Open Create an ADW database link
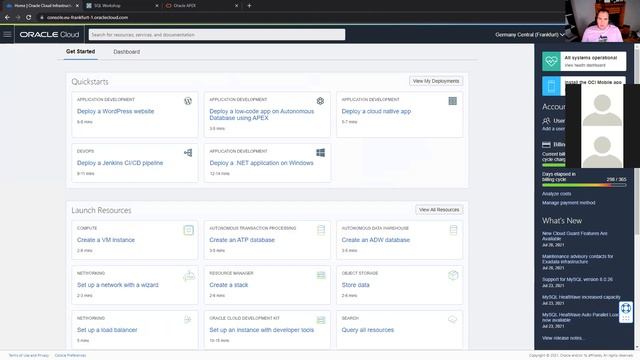The height and width of the screenshot is (360, 640). pos(376,240)
